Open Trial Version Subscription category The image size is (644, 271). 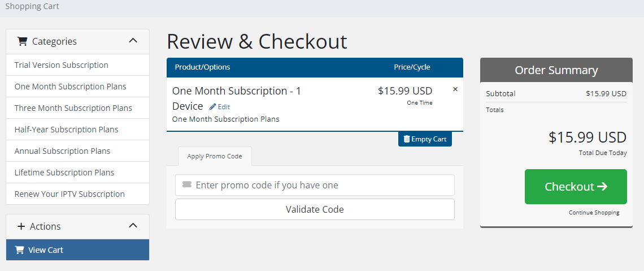point(62,65)
